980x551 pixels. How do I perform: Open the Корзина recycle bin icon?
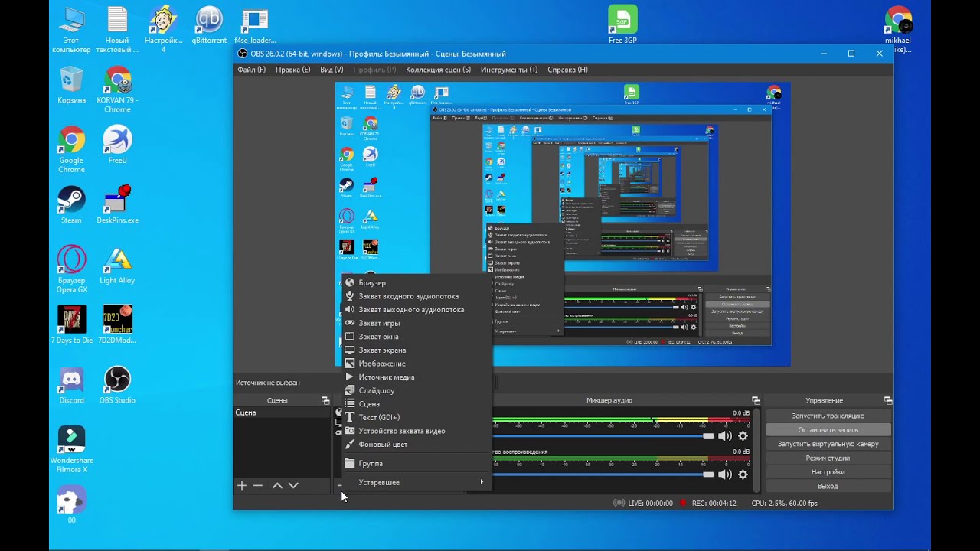point(71,84)
